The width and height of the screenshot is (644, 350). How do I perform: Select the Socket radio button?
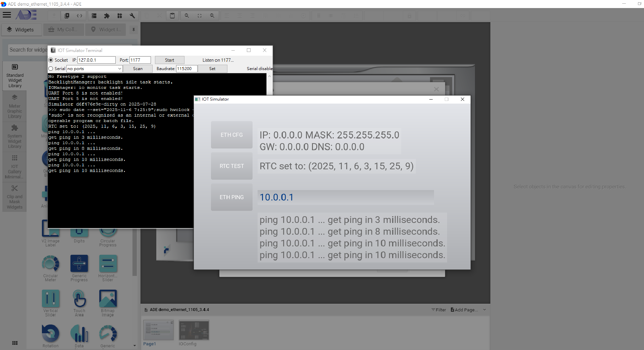tap(51, 60)
